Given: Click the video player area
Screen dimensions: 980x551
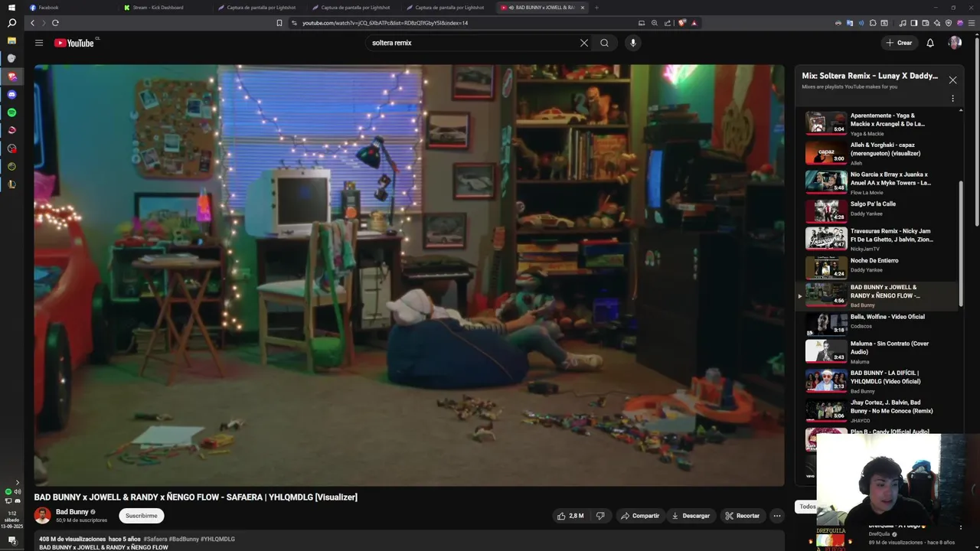Looking at the screenshot, I should coord(409,275).
